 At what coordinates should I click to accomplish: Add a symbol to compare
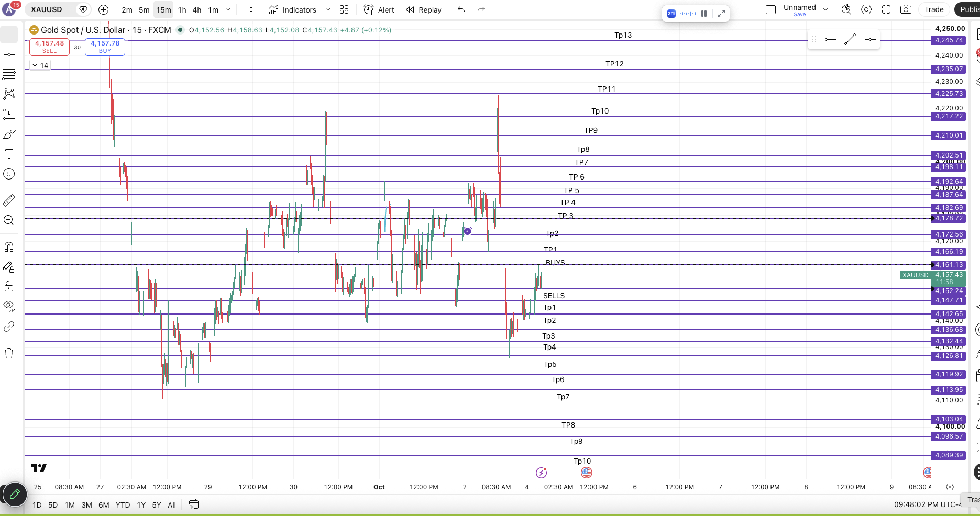[x=104, y=9]
